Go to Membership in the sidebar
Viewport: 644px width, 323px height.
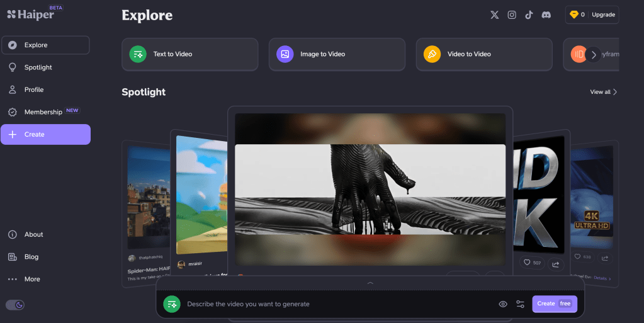[x=43, y=112]
